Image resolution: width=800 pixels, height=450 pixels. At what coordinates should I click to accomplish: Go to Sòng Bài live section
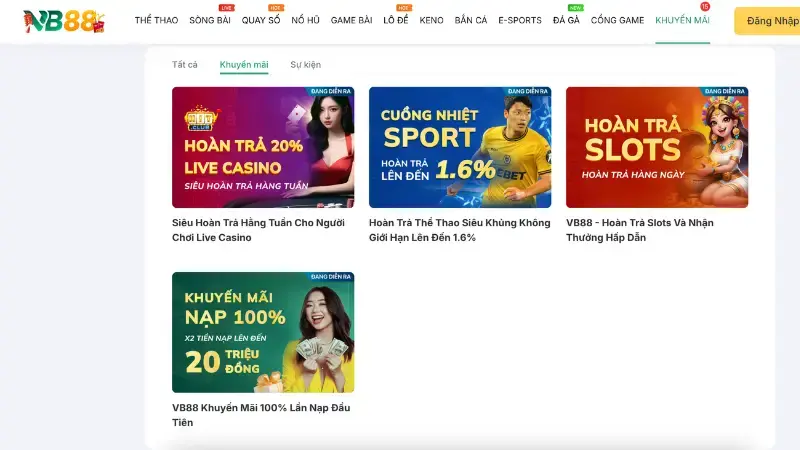coord(210,20)
